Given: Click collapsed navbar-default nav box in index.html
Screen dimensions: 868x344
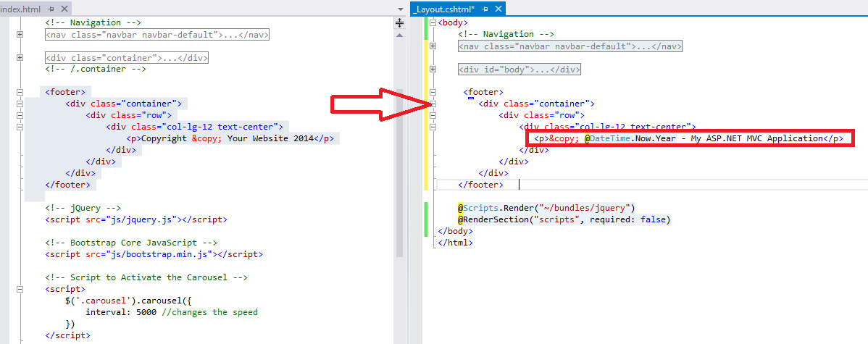Looking at the screenshot, I should [157, 34].
